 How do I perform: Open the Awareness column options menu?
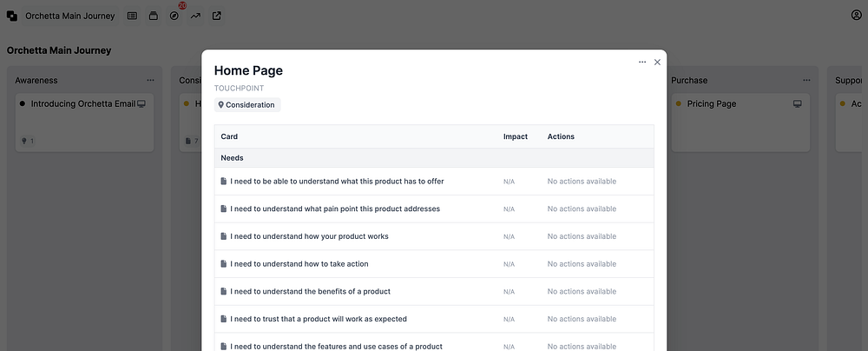tap(150, 81)
